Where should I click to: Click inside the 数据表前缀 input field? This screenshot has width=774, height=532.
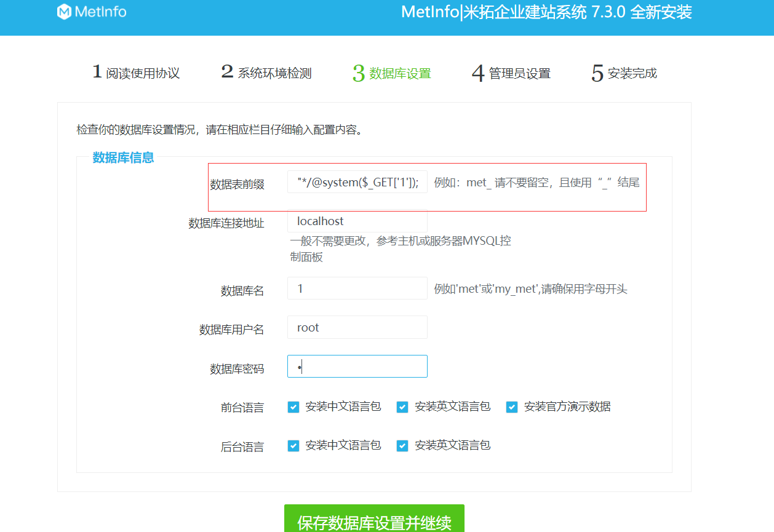(x=357, y=181)
